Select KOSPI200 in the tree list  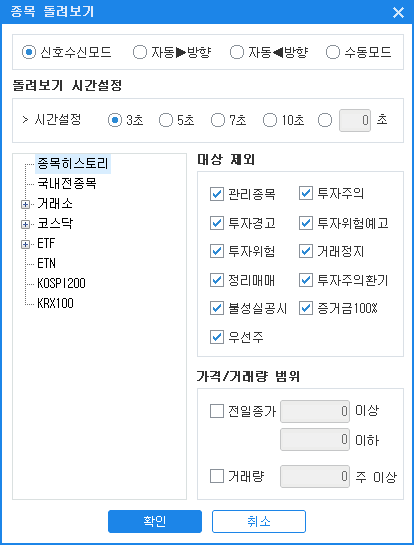62,283
